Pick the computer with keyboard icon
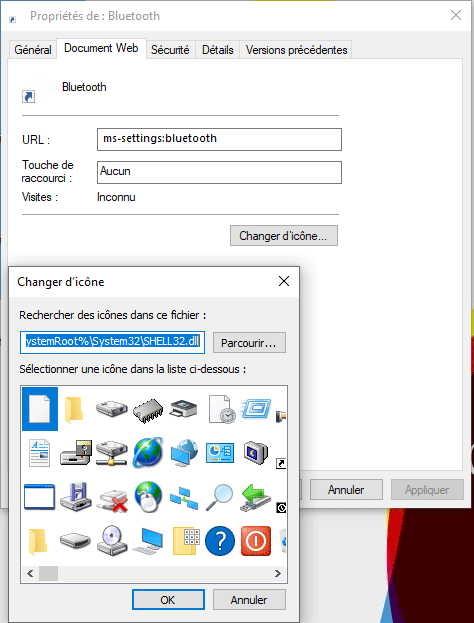Image resolution: width=474 pixels, height=623 pixels. (148, 541)
